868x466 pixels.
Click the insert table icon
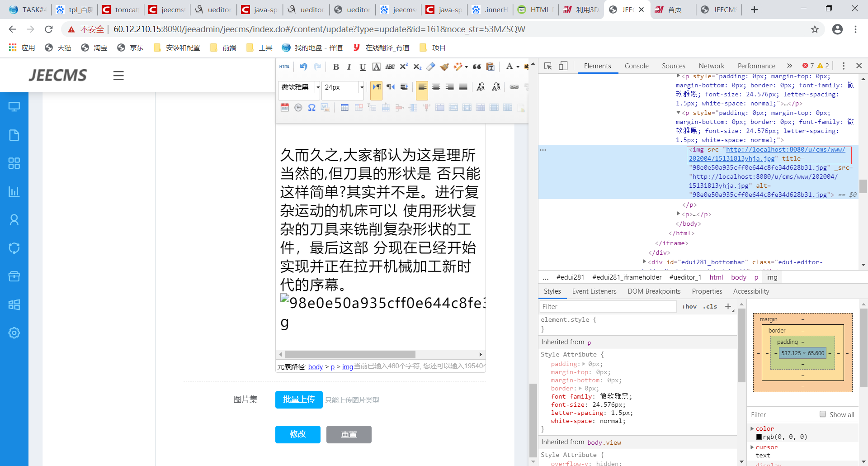[x=344, y=108]
